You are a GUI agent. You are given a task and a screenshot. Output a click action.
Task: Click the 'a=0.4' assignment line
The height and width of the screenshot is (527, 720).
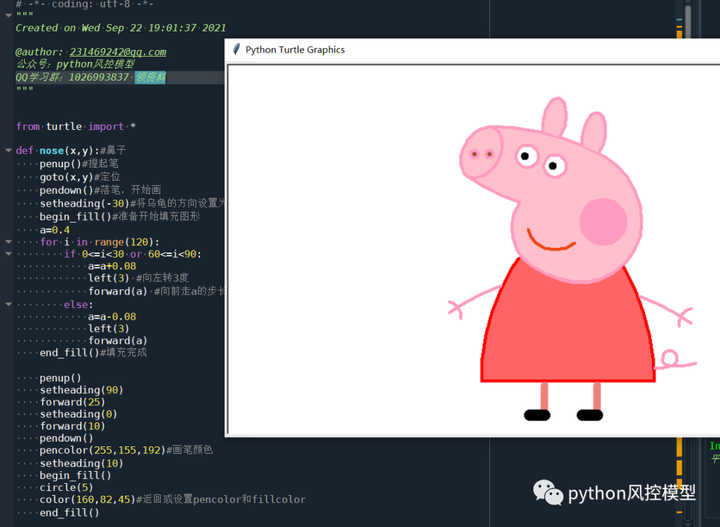point(55,230)
